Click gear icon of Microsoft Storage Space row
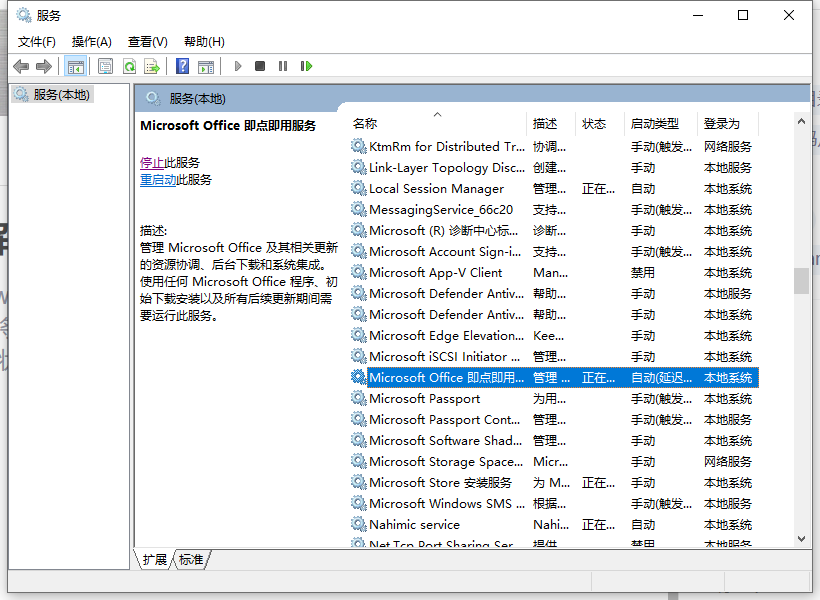 (x=358, y=461)
